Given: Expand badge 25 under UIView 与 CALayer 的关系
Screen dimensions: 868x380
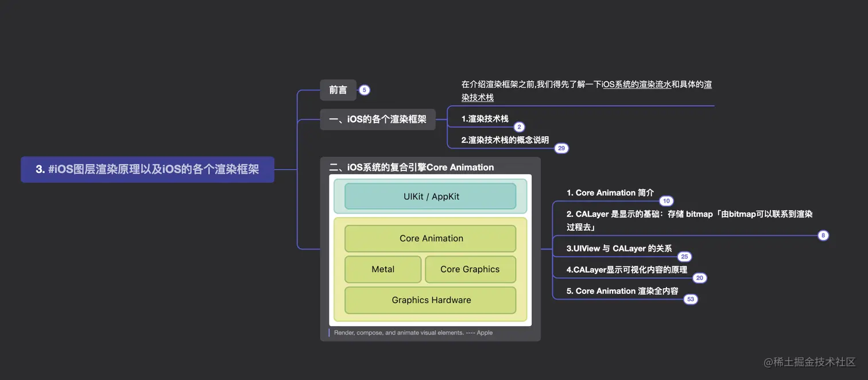Looking at the screenshot, I should point(684,257).
